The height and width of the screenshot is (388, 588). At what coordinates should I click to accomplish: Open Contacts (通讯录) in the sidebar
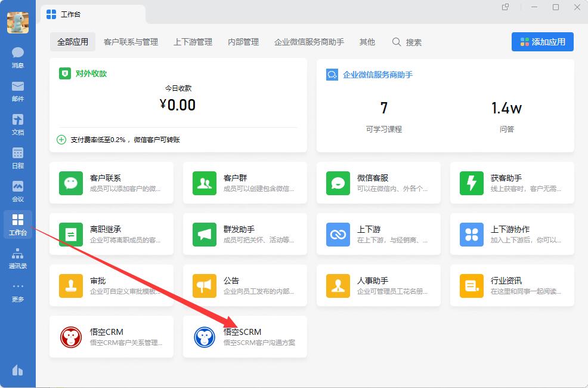coord(17,258)
